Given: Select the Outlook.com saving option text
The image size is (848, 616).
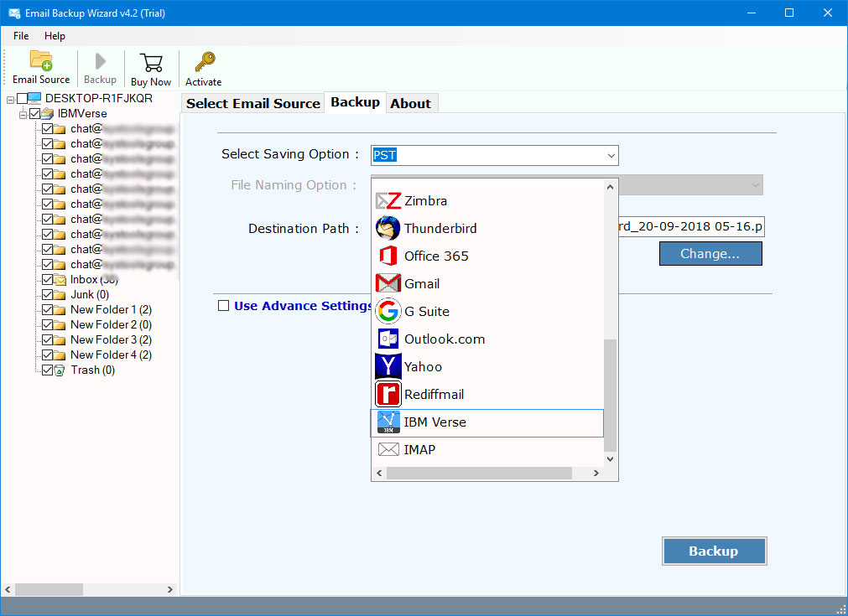Looking at the screenshot, I should point(445,339).
